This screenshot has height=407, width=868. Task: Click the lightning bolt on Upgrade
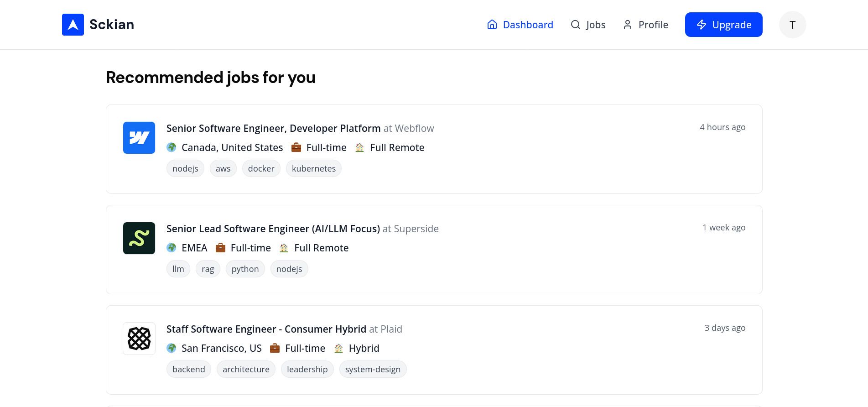[702, 25]
